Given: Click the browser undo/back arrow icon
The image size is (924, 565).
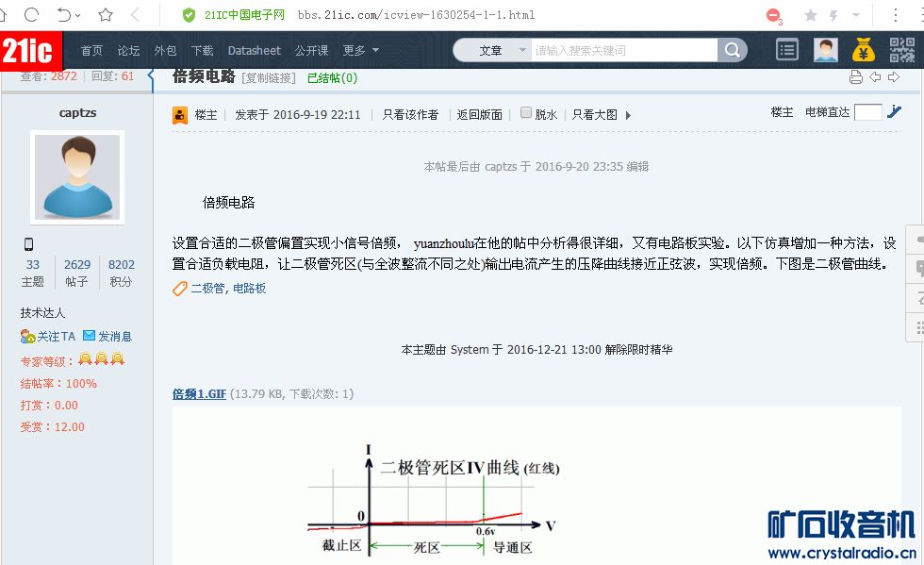Looking at the screenshot, I should click(64, 15).
